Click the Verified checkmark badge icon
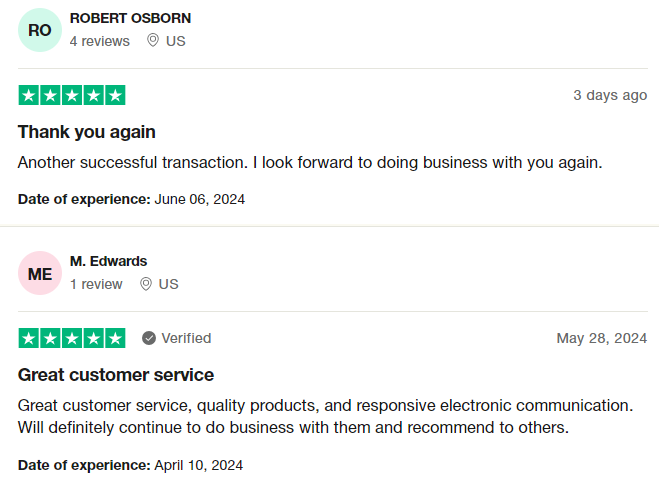 click(x=149, y=338)
